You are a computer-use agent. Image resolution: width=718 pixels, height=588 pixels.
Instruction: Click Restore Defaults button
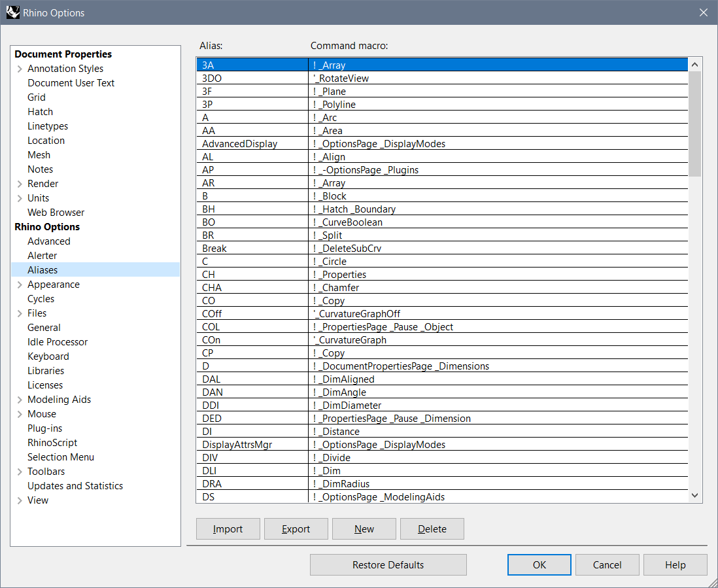(x=388, y=564)
